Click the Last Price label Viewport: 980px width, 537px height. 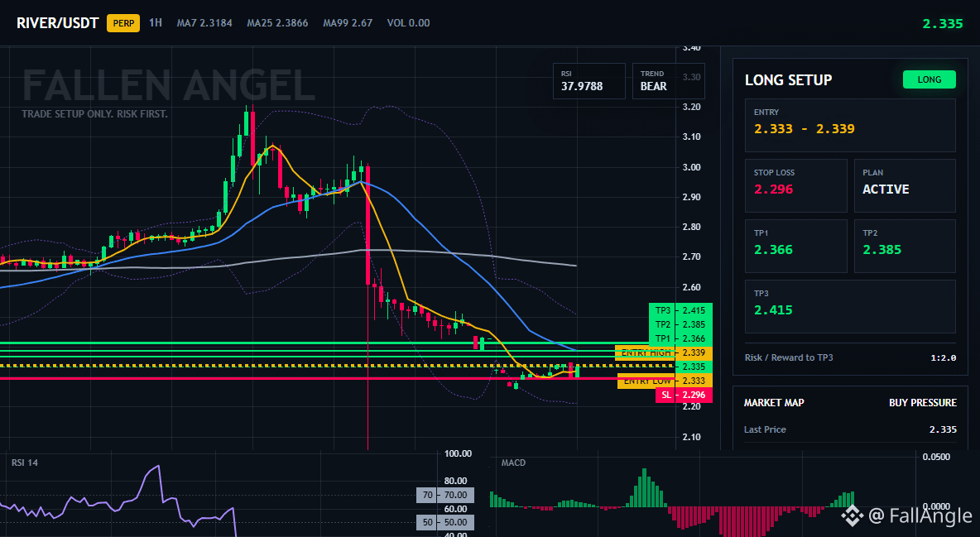pyautogui.click(x=765, y=429)
